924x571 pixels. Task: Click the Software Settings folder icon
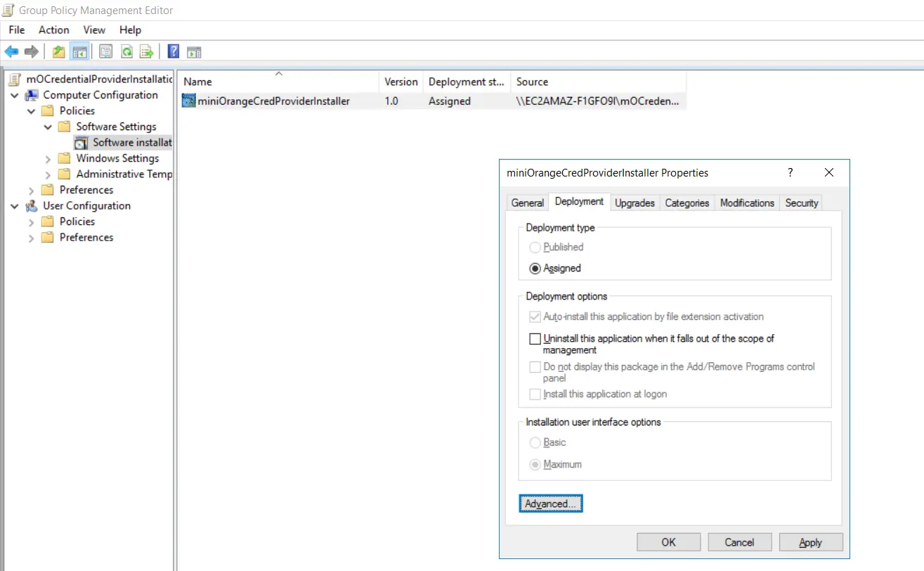click(x=65, y=127)
